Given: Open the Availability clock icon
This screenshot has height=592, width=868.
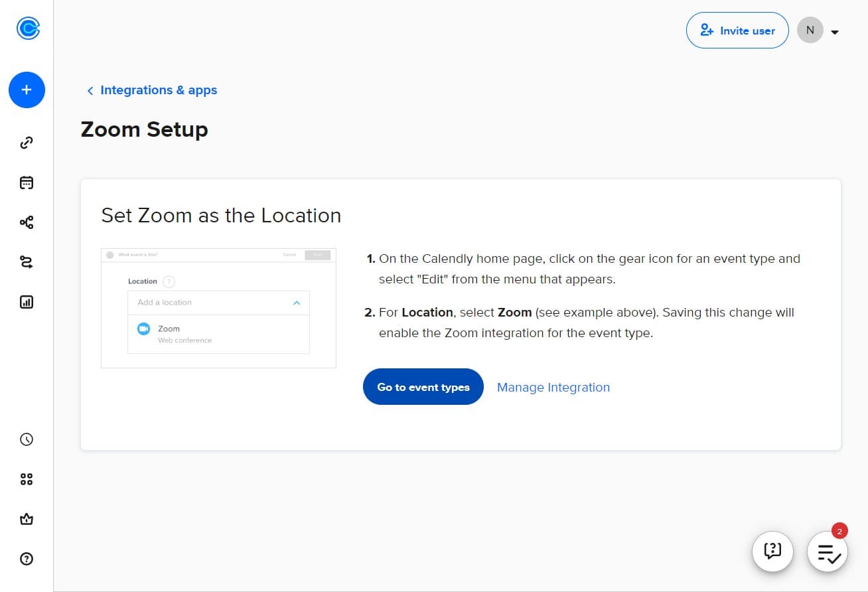Looking at the screenshot, I should point(27,439).
